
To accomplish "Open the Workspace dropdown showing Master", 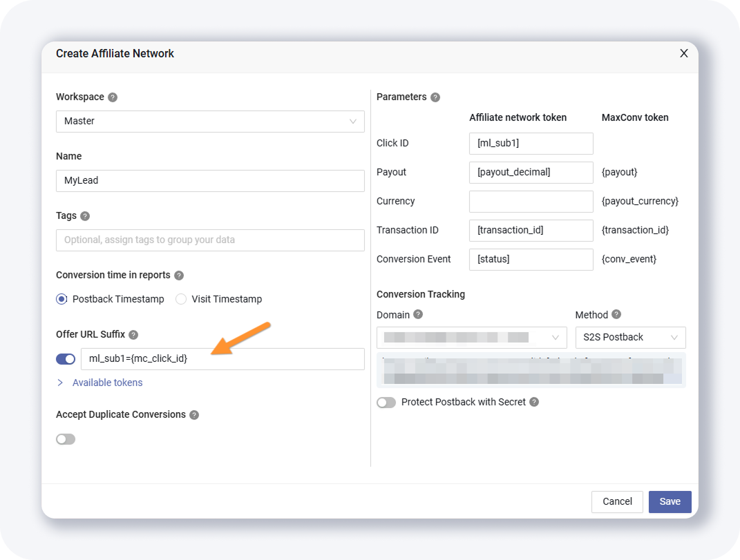I will point(210,122).
